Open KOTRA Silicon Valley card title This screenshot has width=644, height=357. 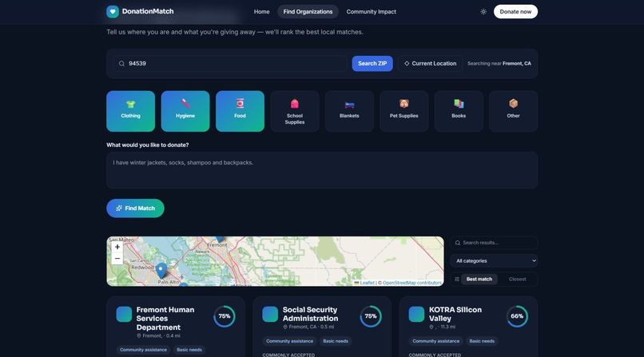[455, 314]
